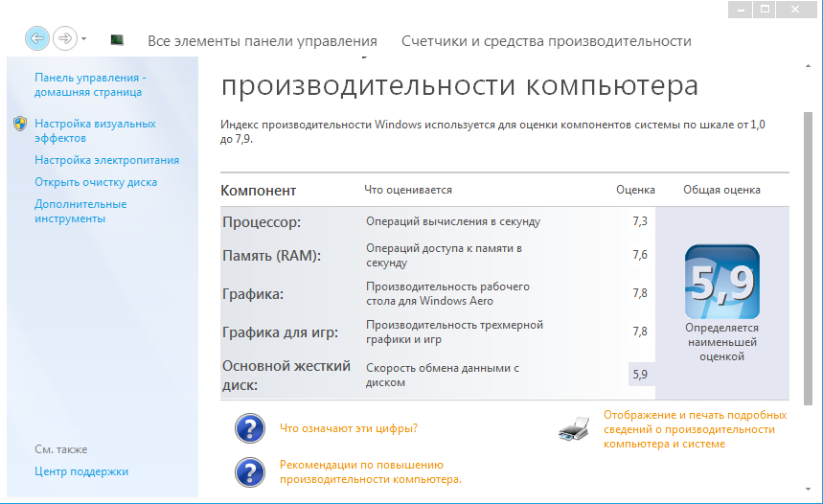Select 'Счетчики и средства производительности' breadcrumb
The image size is (823, 504).
[x=546, y=41]
